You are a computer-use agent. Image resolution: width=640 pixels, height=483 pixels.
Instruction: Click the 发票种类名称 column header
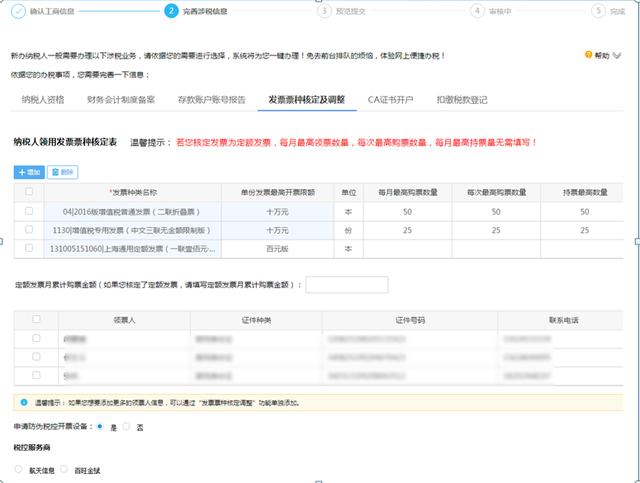(x=133, y=192)
